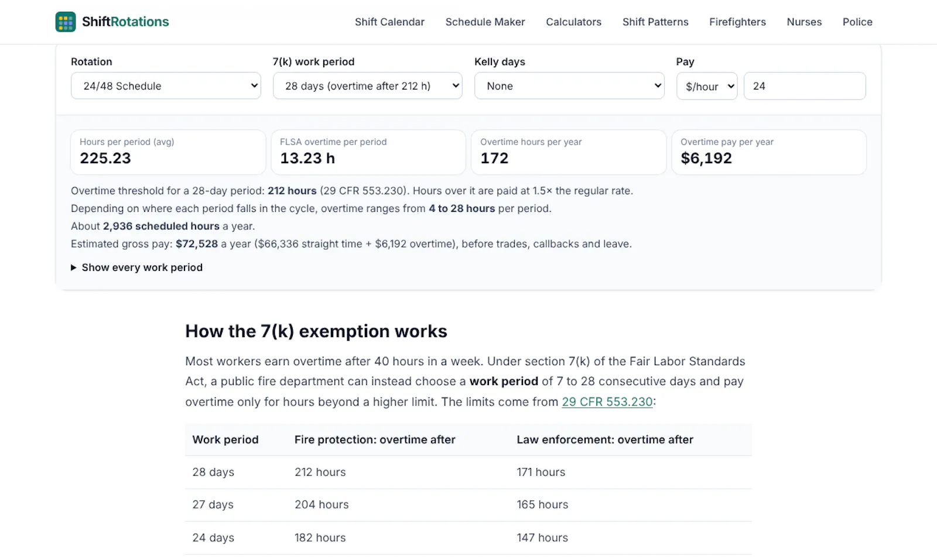The image size is (937, 560).
Task: Click the 4 to 28 hours range text
Action: coord(462,208)
